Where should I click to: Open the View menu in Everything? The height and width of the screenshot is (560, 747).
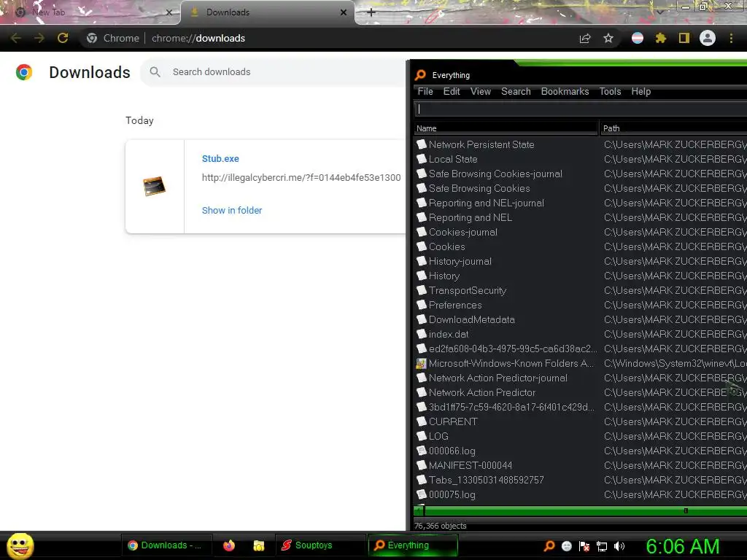480,91
